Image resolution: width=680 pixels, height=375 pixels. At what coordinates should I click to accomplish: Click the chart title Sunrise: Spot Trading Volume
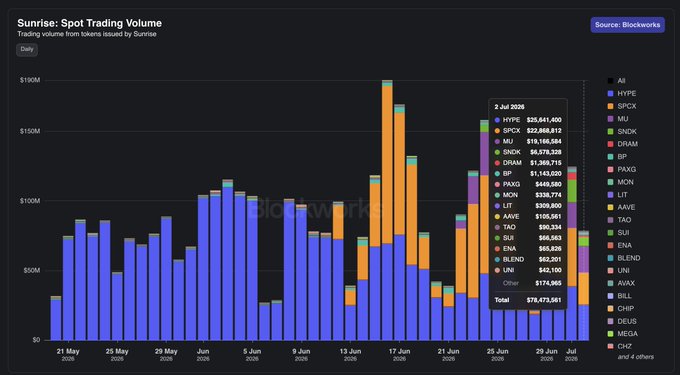pyautogui.click(x=89, y=23)
